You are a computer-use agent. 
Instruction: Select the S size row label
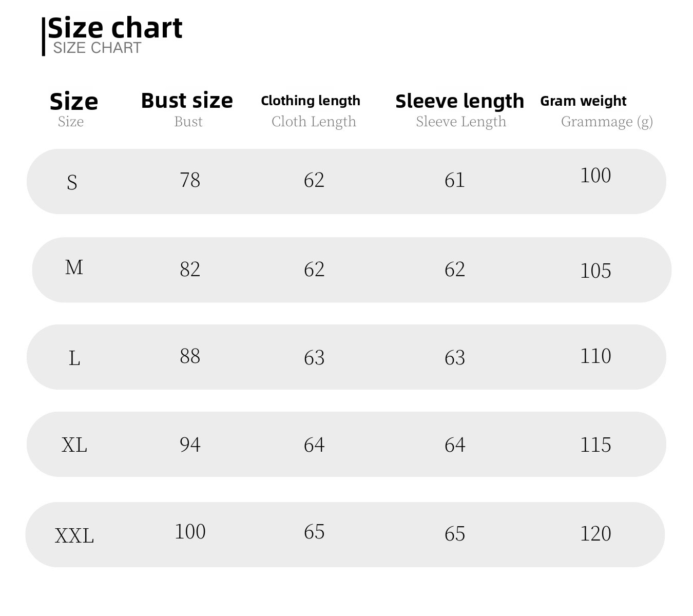(x=72, y=182)
